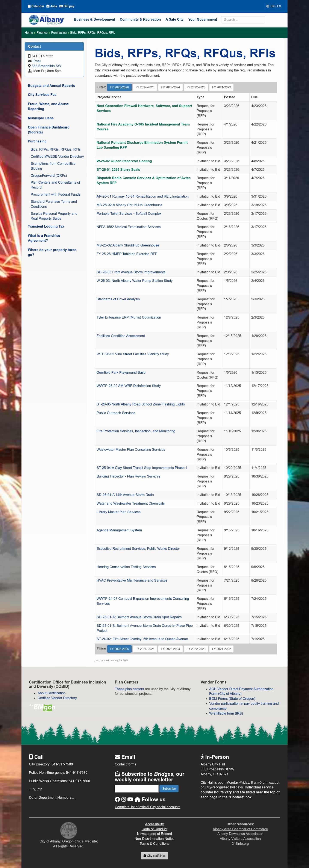The width and height of the screenshot is (309, 868).
Task: Open OregonForward (QRFs) sidebar link
Action: [49, 175]
